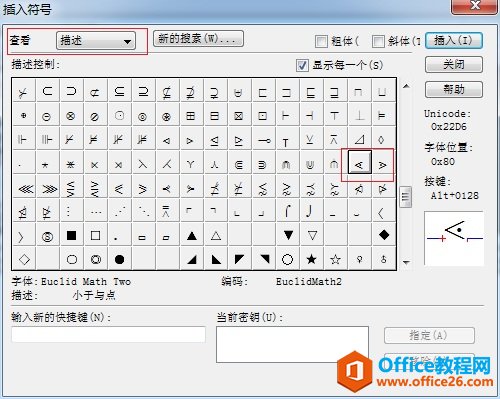Click the symbol grid scrollbar thumb
The image size is (500, 399).
point(405,197)
